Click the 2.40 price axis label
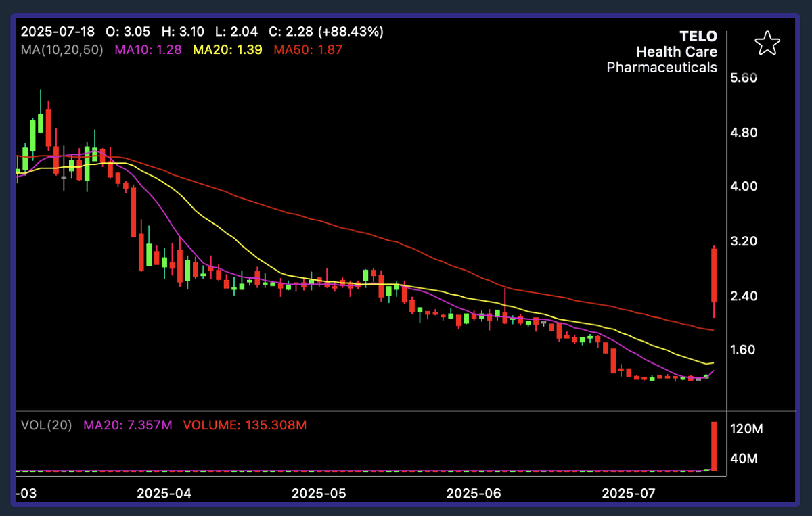This screenshot has height=516, width=812. click(744, 296)
